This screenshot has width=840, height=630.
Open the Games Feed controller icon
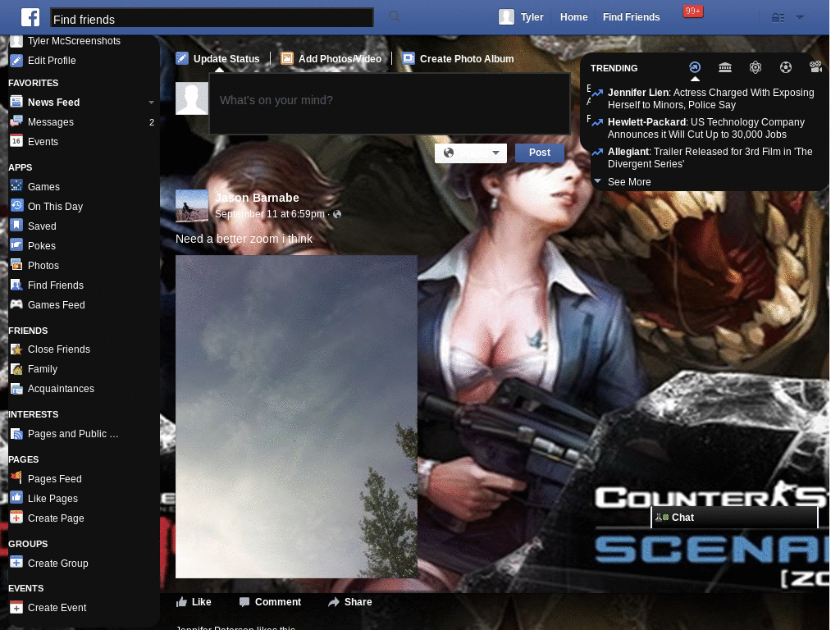tap(16, 304)
